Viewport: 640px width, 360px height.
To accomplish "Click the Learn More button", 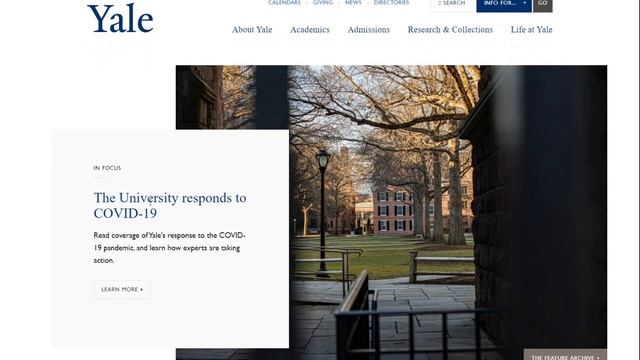I will click(x=122, y=289).
